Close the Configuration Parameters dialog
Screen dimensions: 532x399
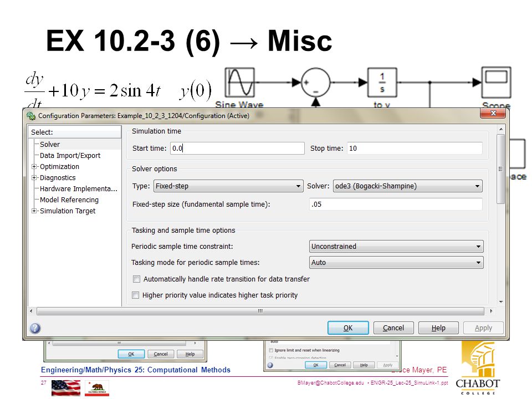[x=493, y=113]
